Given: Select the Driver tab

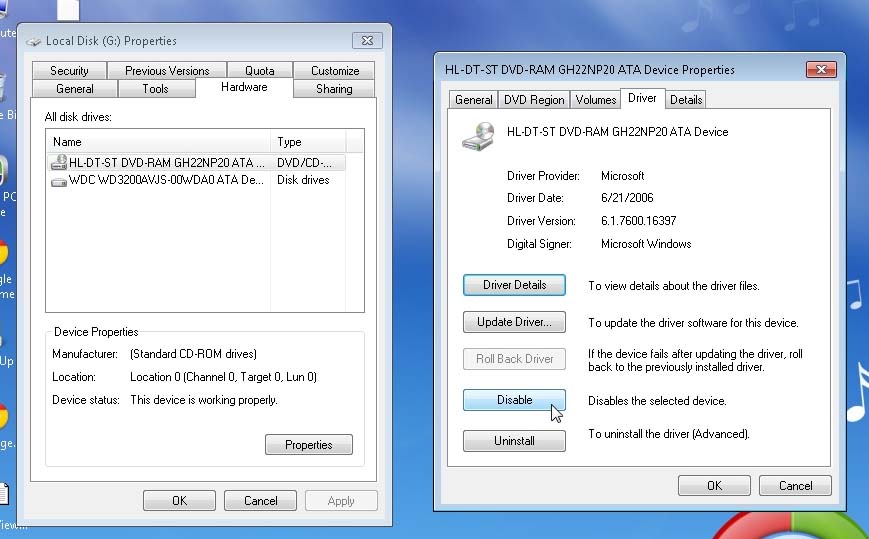Looking at the screenshot, I should 642,98.
